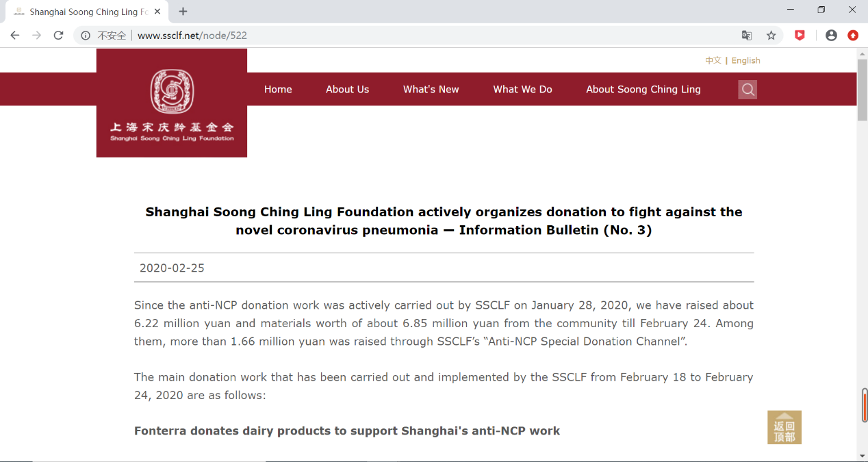Viewport: 868px width, 462px height.
Task: Go to About Soong Ching Ling page
Action: (x=643, y=90)
